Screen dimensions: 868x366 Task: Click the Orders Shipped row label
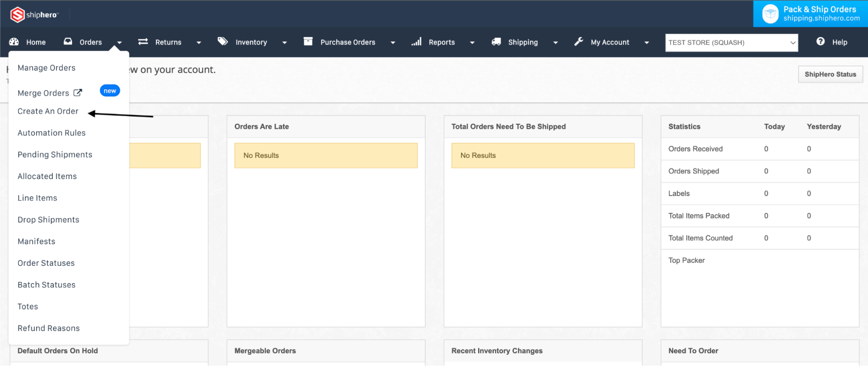pos(694,171)
